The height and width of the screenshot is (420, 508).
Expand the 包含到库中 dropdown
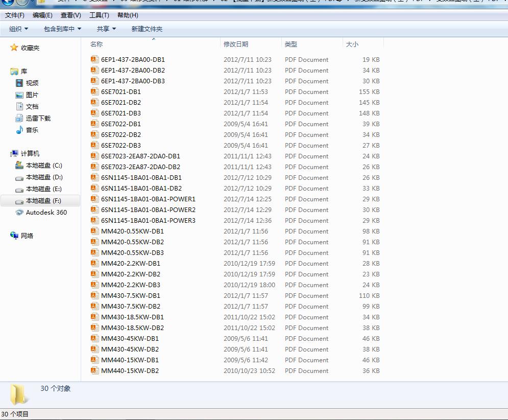(x=62, y=29)
